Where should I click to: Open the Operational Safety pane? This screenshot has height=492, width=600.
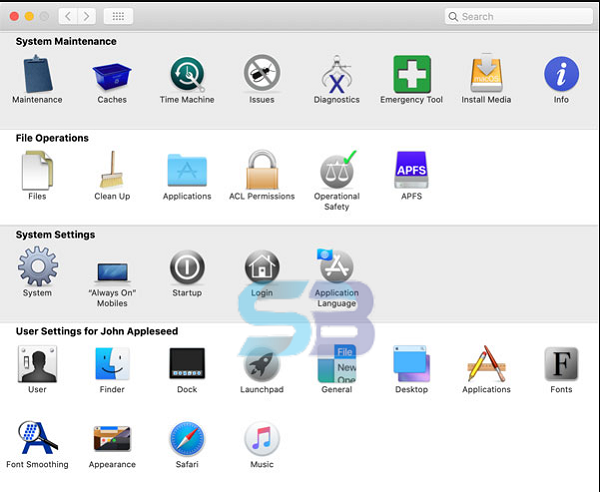point(338,169)
